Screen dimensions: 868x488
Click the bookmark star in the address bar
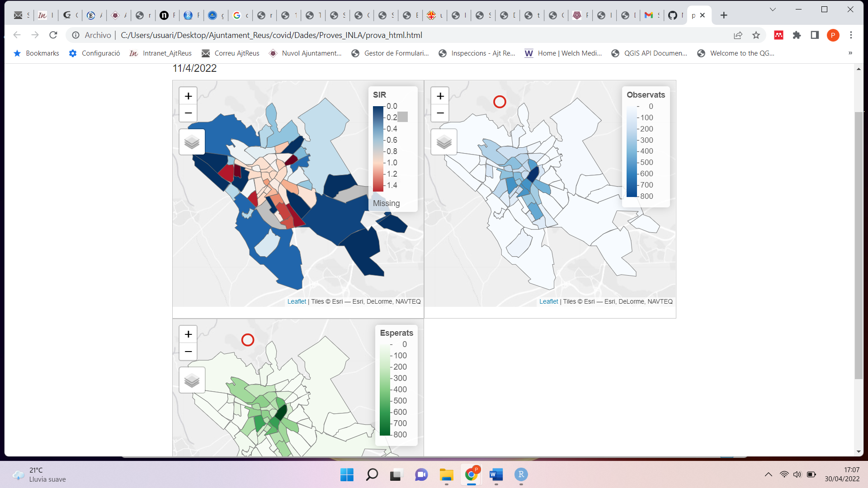(x=756, y=35)
